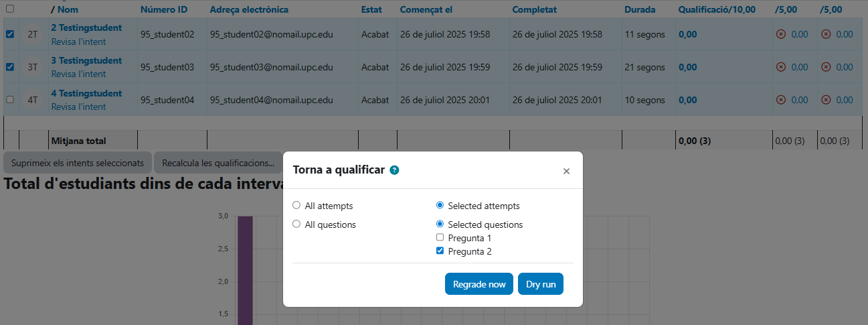
Task: Click the 4T avatar of 4 Testingstudent
Action: point(33,100)
